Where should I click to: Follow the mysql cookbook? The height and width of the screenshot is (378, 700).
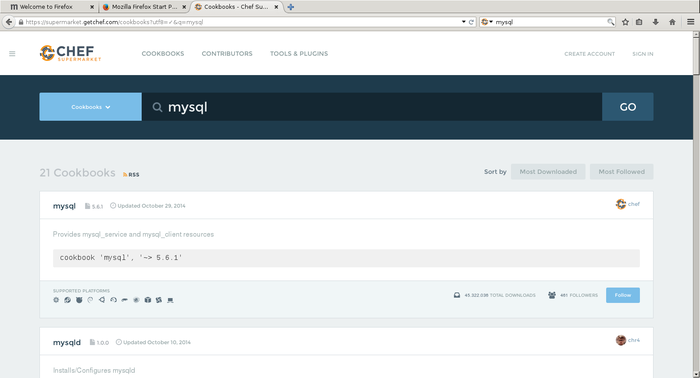coord(623,295)
